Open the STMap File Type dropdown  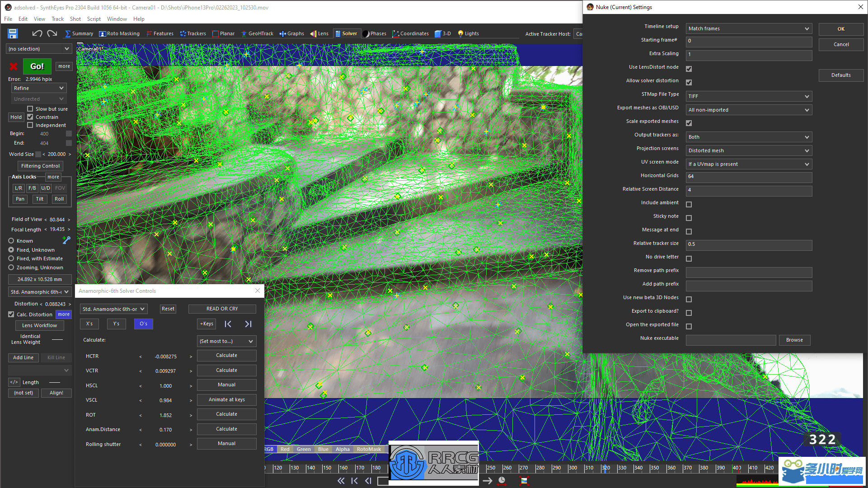coord(749,96)
